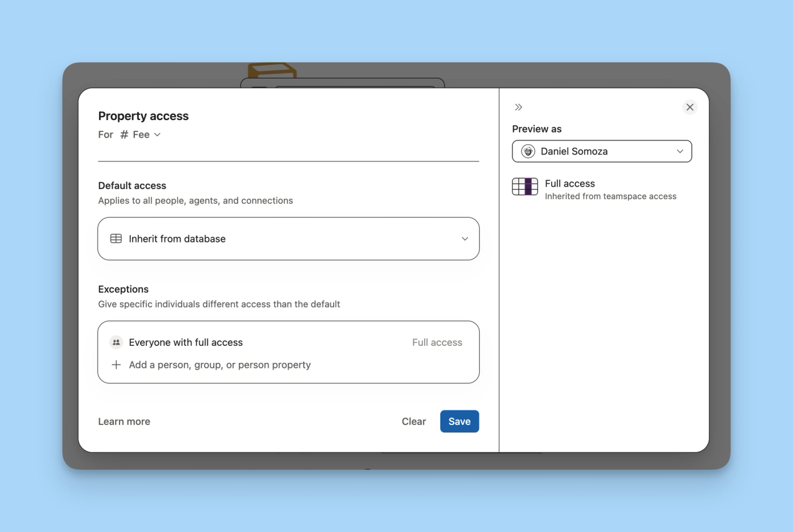Open the Learn more link

point(124,422)
